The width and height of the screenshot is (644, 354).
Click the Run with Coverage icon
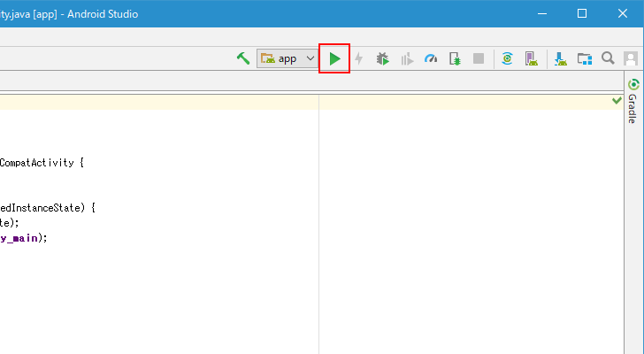[x=407, y=59]
